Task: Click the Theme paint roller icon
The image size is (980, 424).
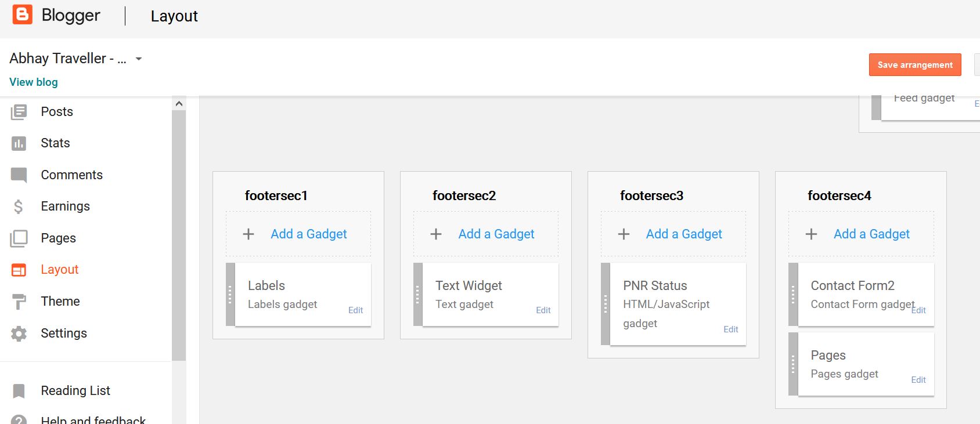Action: (19, 302)
